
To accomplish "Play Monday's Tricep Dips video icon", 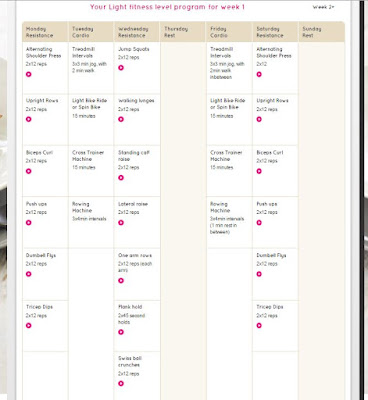I will 29,325.
